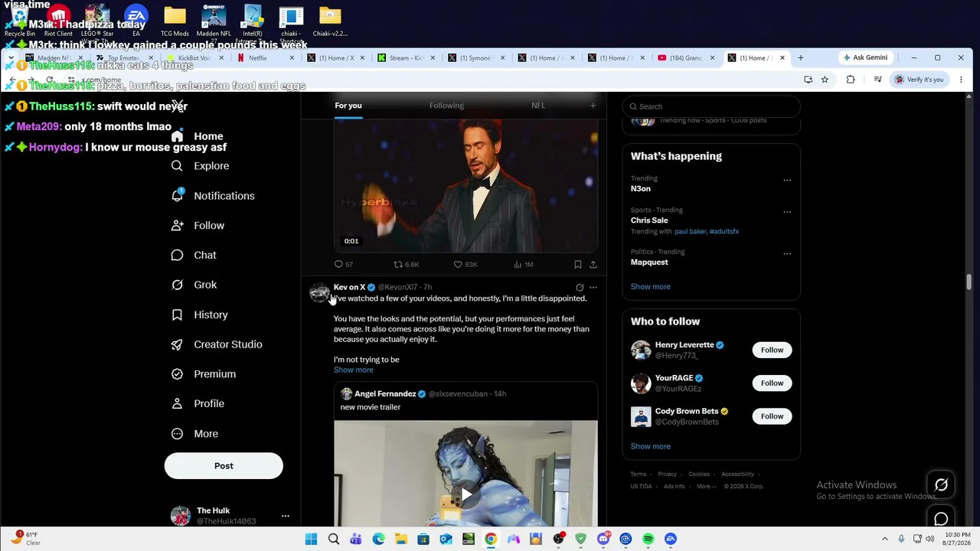Open Premium verified badge icon in sidebar
Image resolution: width=980 pixels, height=551 pixels.
click(x=177, y=374)
